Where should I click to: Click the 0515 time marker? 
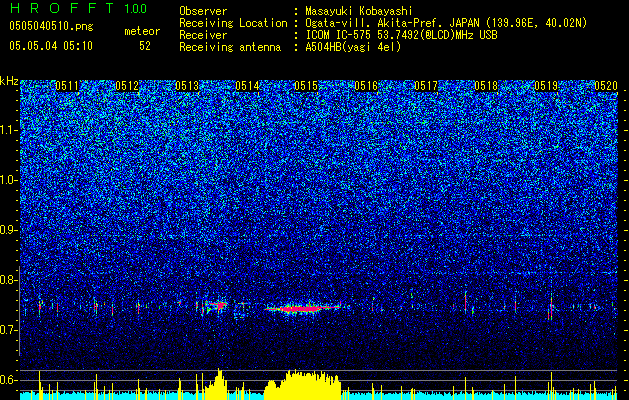(x=306, y=86)
